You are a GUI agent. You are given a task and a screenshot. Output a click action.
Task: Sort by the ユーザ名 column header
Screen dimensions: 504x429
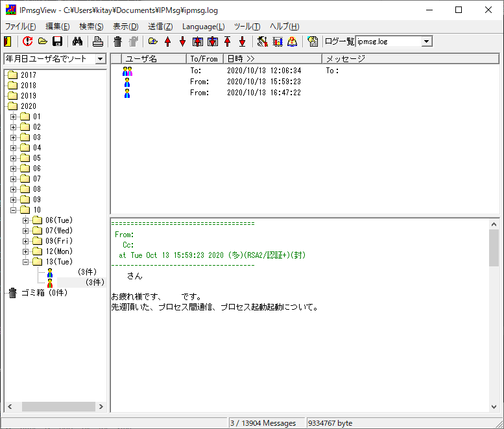pyautogui.click(x=154, y=59)
